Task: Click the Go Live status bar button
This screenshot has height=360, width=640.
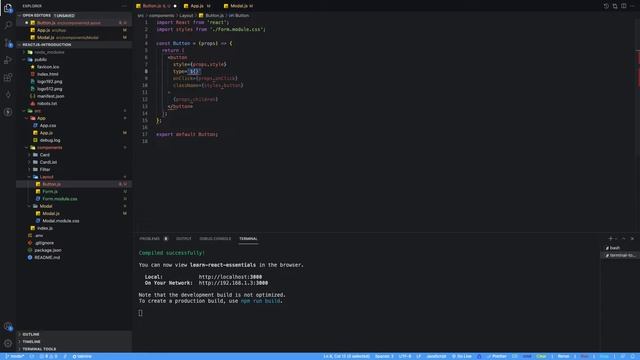Action: (x=462, y=356)
